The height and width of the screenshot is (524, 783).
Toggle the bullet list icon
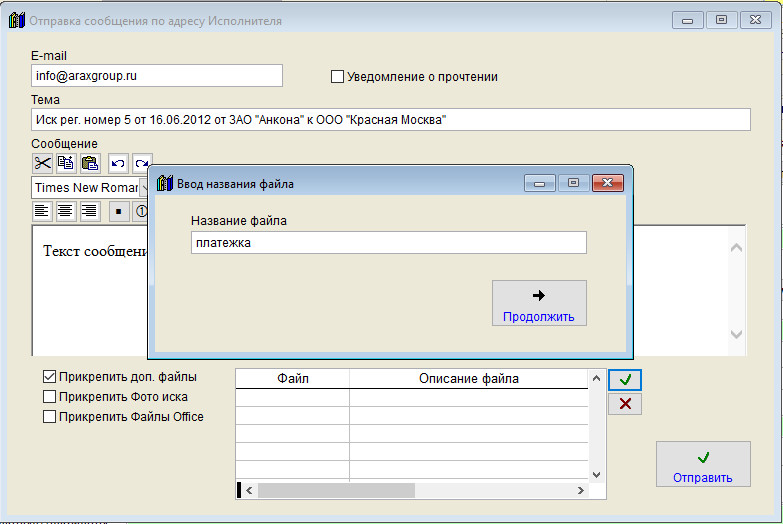[x=118, y=211]
